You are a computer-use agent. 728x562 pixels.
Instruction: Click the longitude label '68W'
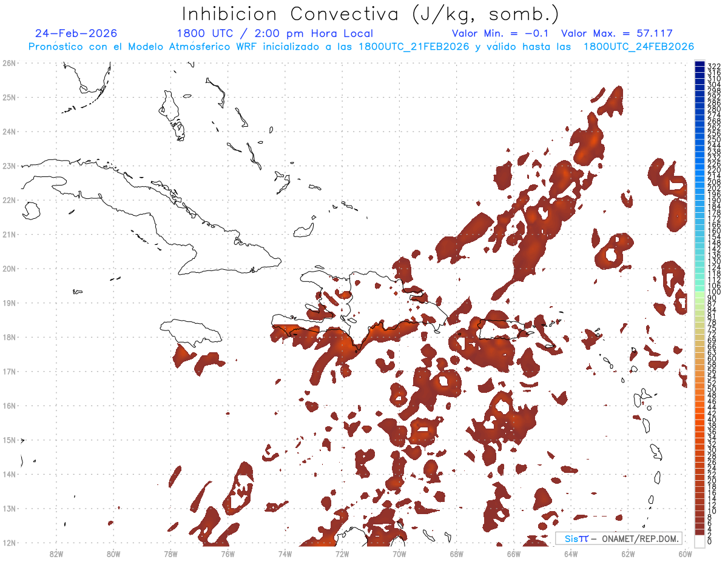click(456, 554)
